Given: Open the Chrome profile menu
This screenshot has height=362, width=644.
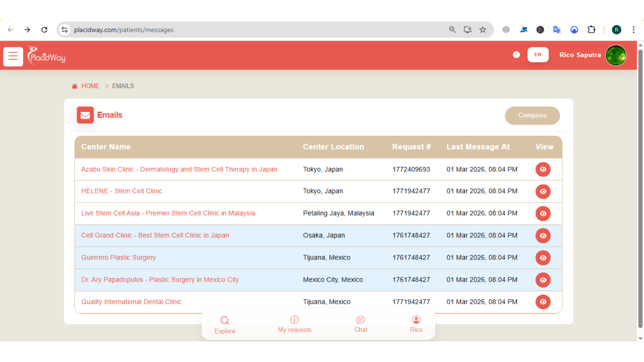Looking at the screenshot, I should (x=616, y=29).
